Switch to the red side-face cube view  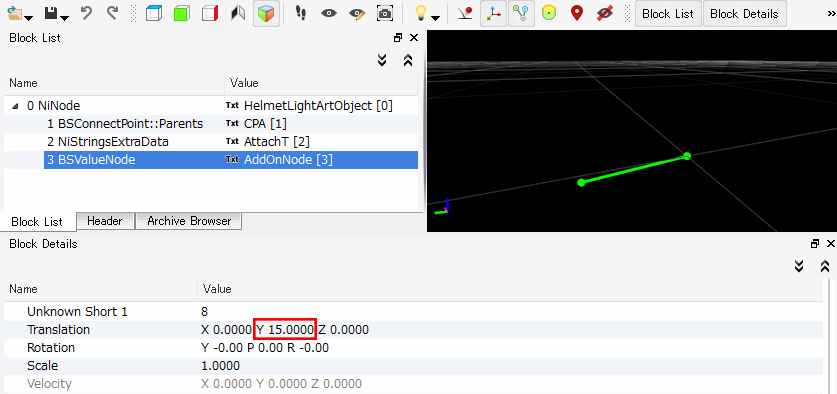[210, 13]
